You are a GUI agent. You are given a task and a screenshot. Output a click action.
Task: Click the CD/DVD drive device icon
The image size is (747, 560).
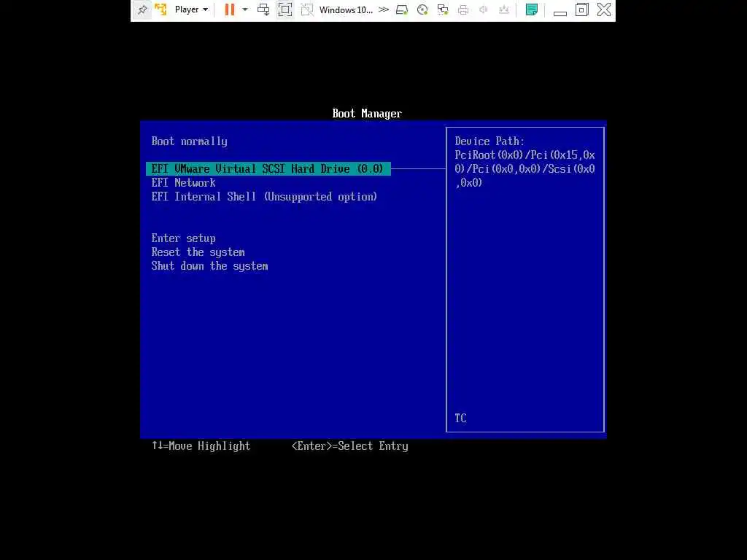pyautogui.click(x=422, y=9)
